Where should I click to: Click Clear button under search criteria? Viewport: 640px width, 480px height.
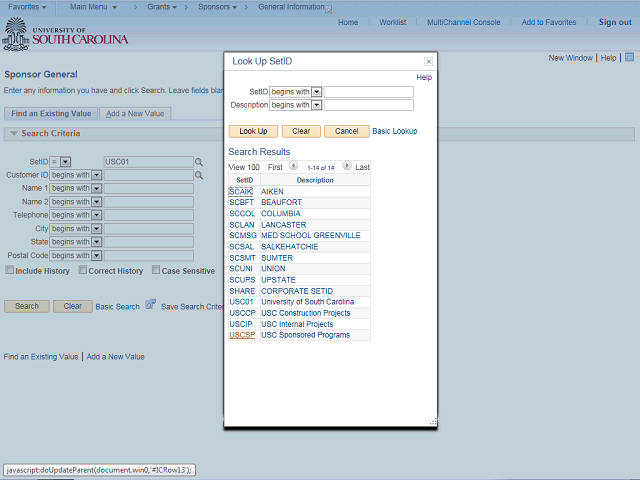point(73,306)
